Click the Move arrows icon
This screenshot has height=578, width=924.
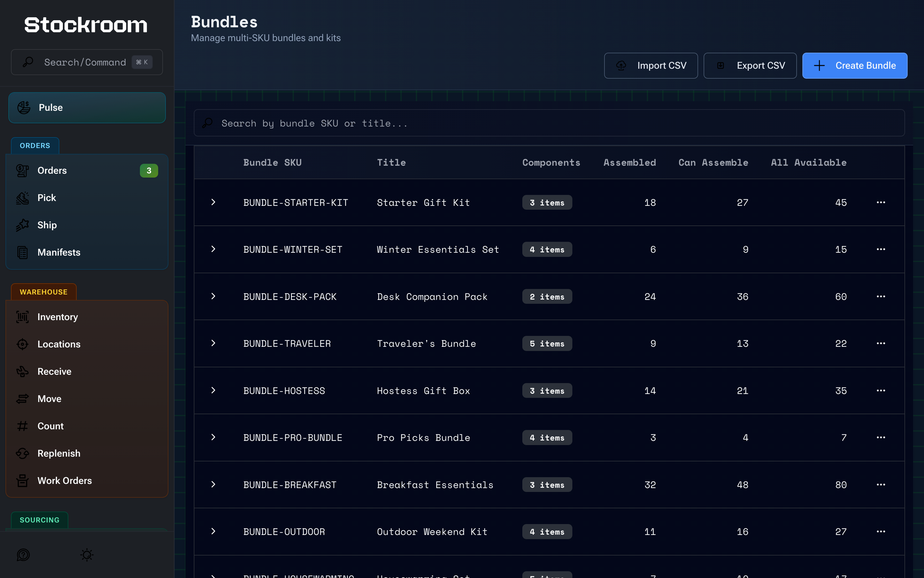tap(22, 399)
